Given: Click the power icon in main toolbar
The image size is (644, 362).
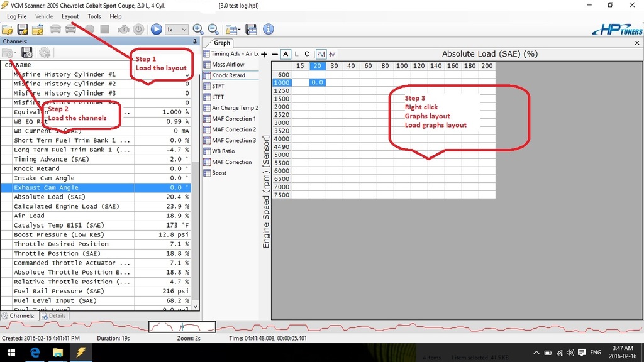Looking at the screenshot, I should coord(138,30).
